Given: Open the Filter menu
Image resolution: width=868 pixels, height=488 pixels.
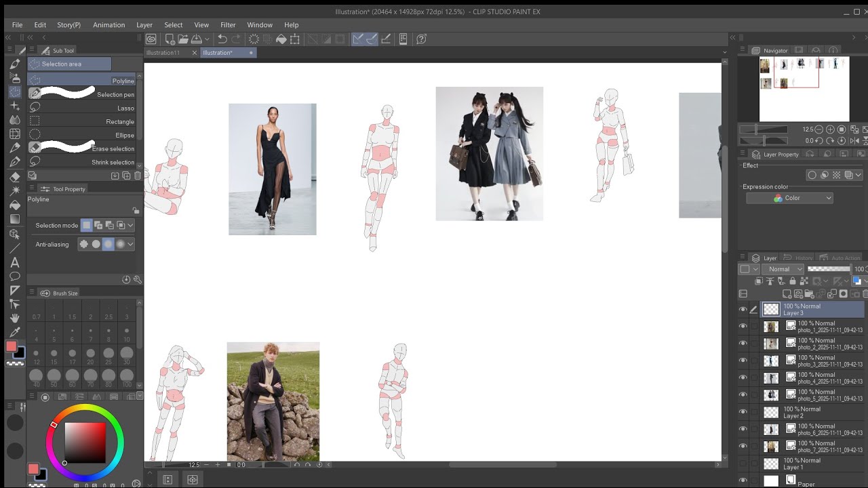Looking at the screenshot, I should [228, 25].
